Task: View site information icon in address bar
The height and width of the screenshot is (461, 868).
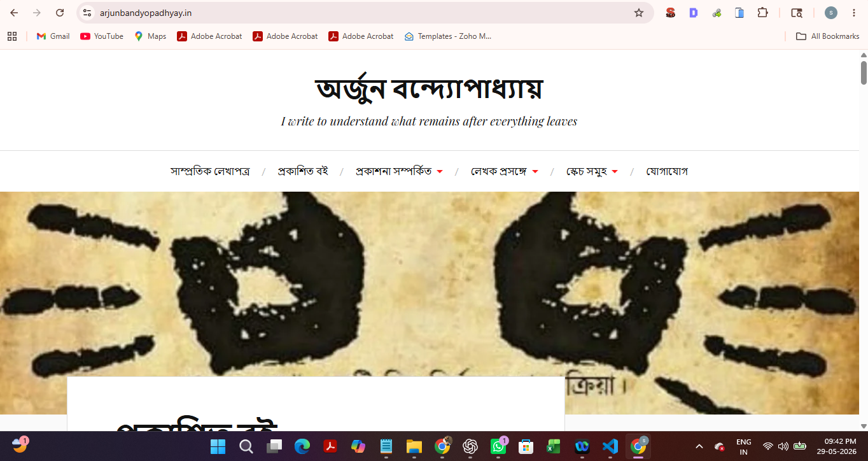Action: (x=88, y=13)
